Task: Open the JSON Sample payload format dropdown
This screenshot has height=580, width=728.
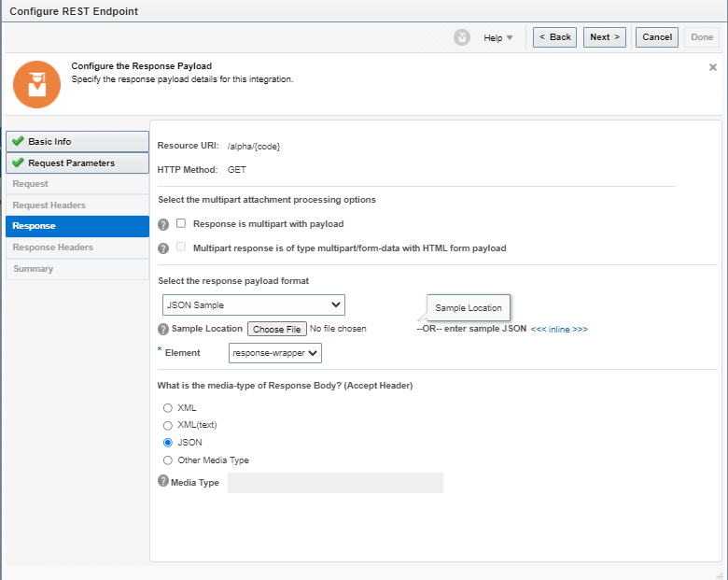Action: [253, 304]
